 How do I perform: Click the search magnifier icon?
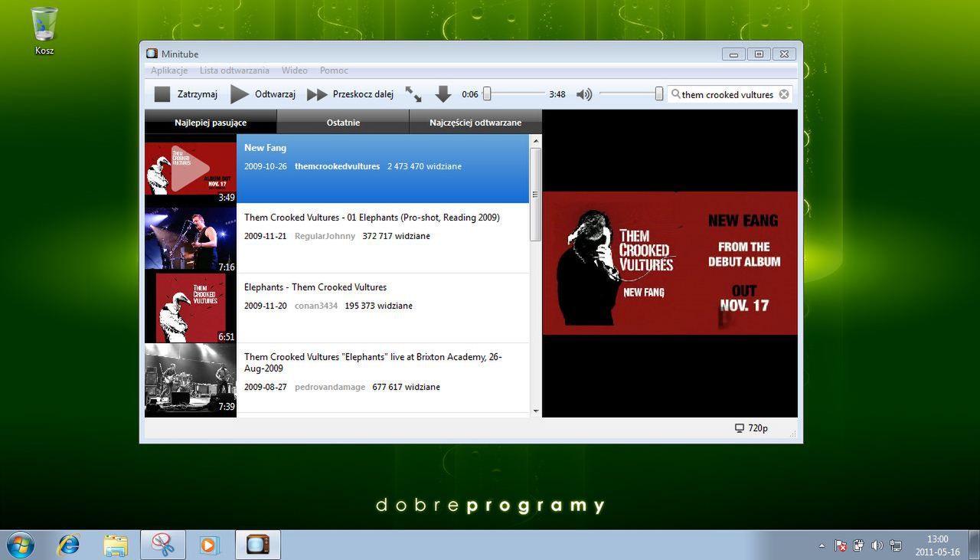tap(675, 94)
